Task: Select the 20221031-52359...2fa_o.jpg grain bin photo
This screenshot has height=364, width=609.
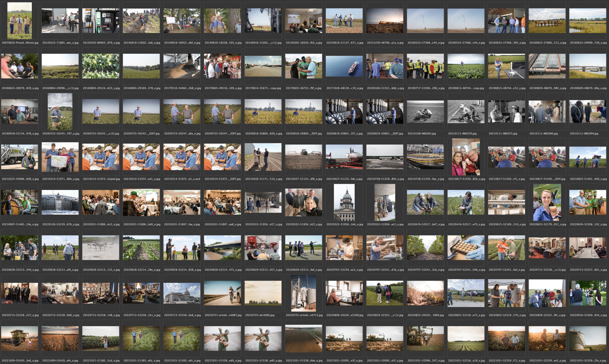Action: 587,338
